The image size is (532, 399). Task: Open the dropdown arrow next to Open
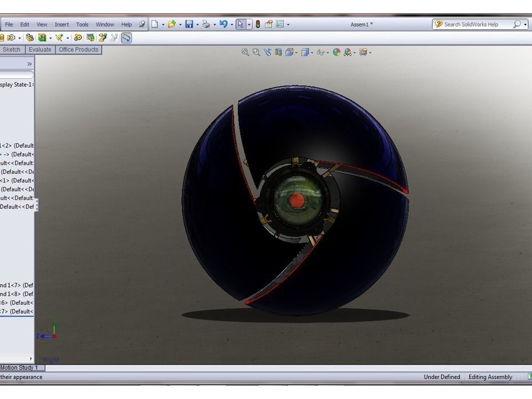(x=180, y=24)
